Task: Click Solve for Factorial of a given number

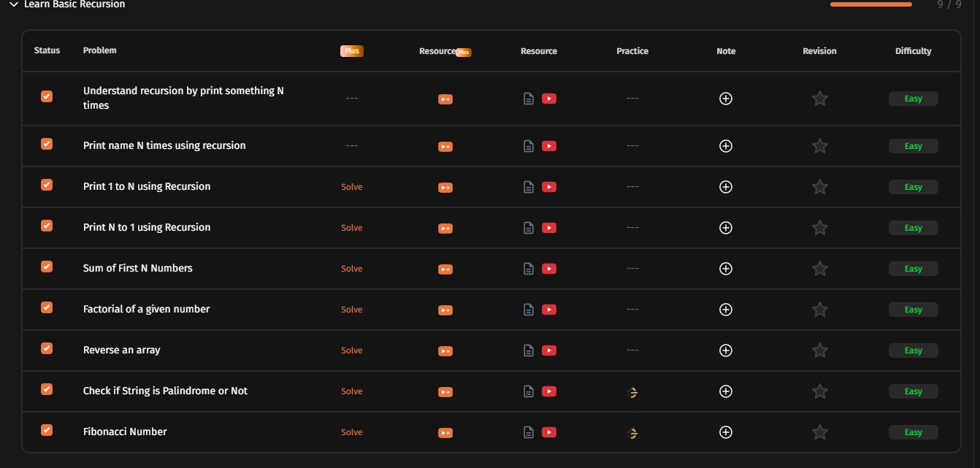Action: (351, 310)
